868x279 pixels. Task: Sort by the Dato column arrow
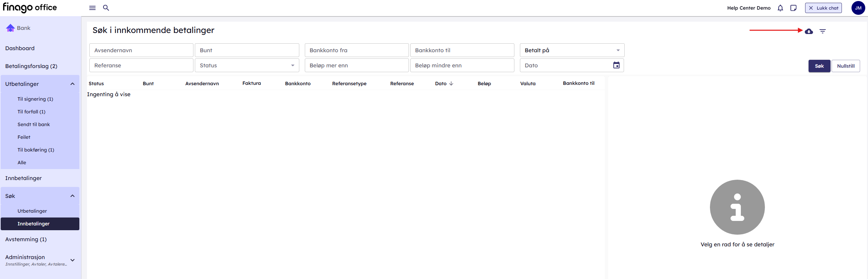click(451, 83)
